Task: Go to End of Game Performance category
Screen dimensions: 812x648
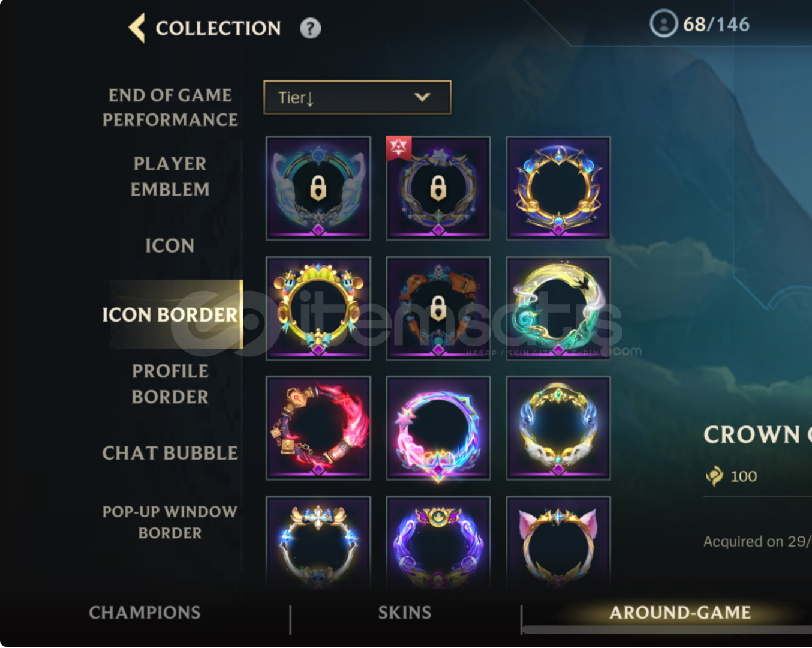Action: [170, 107]
